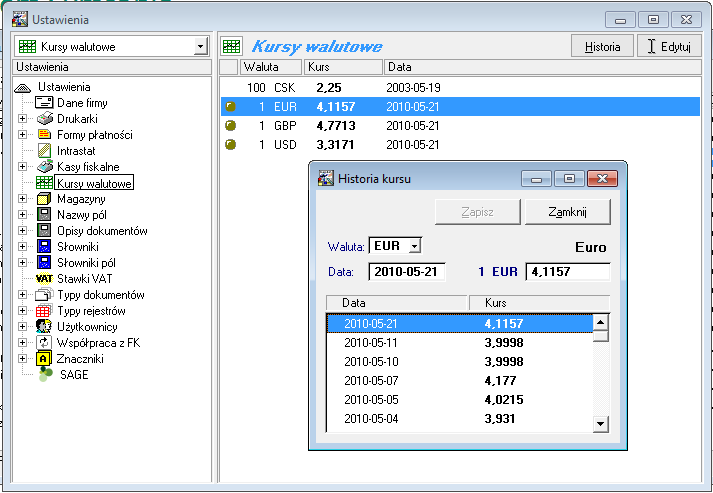Click the Typy dokumentów icon
Viewport: 713px width, 493px height.
pyautogui.click(x=44, y=295)
